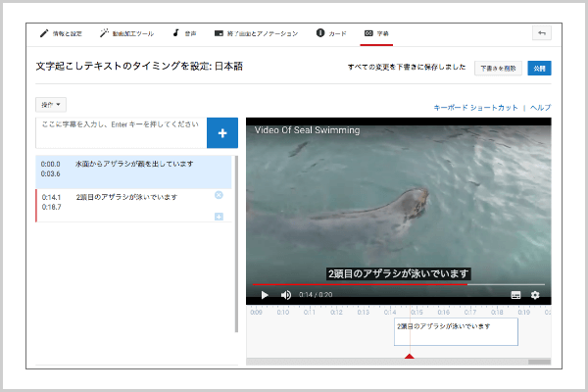Click the 0:00.0 start time
This screenshot has height=392, width=588.
(x=51, y=164)
